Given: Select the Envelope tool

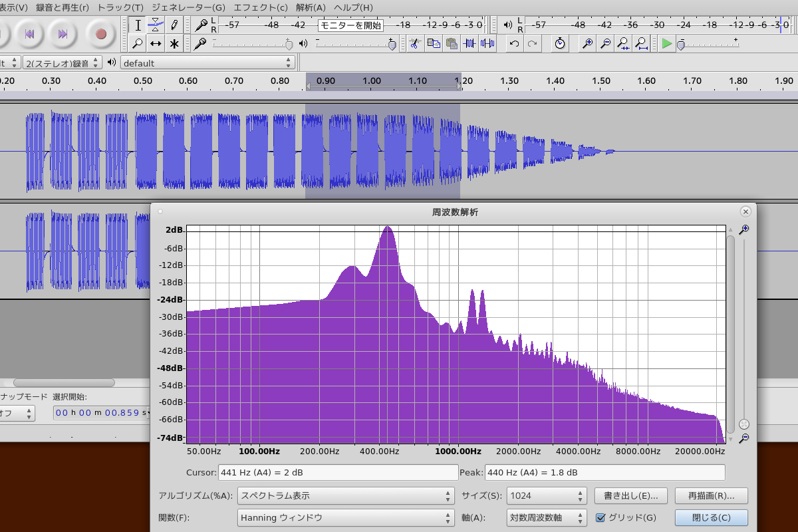Looking at the screenshot, I should coord(155,25).
